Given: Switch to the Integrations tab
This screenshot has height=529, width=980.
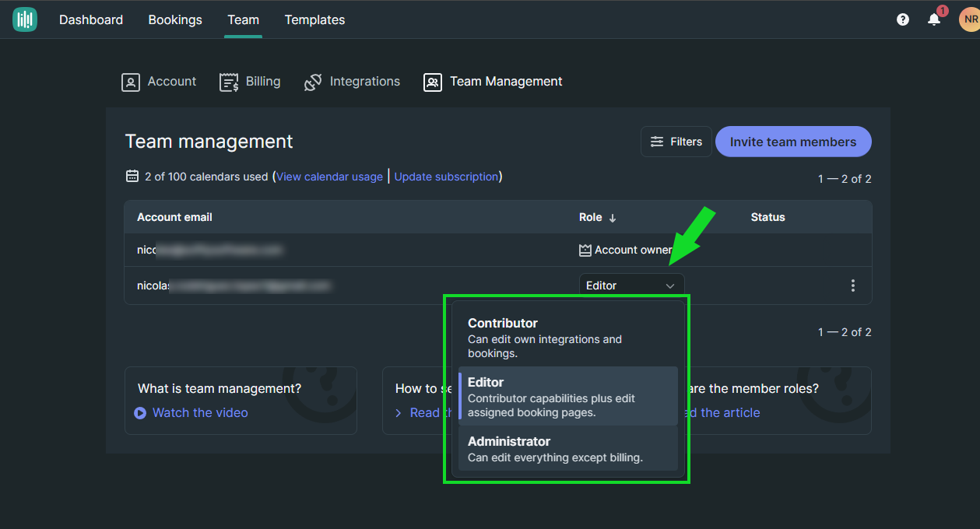Looking at the screenshot, I should (352, 82).
